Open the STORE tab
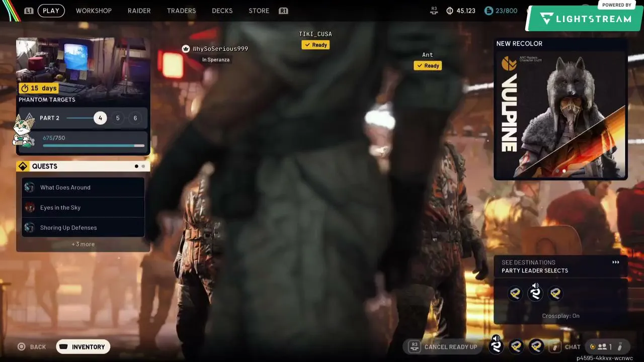Image resolution: width=644 pixels, height=362 pixels. [x=259, y=11]
